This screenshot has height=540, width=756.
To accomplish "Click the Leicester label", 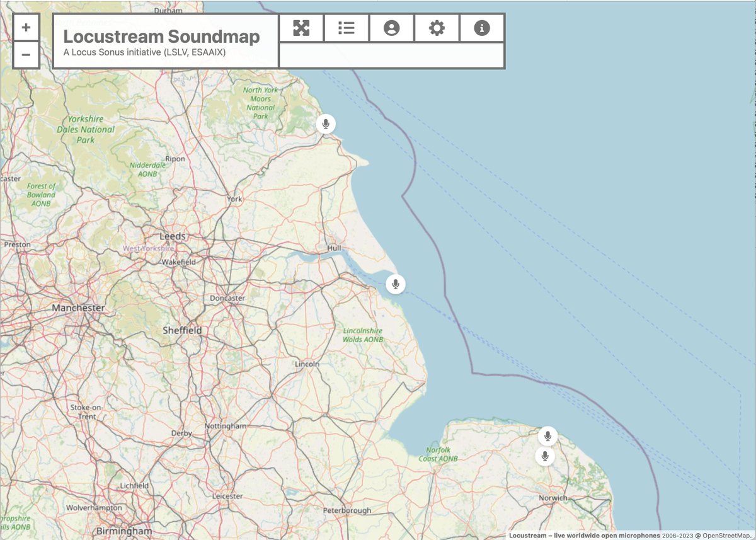I will coord(228,497).
